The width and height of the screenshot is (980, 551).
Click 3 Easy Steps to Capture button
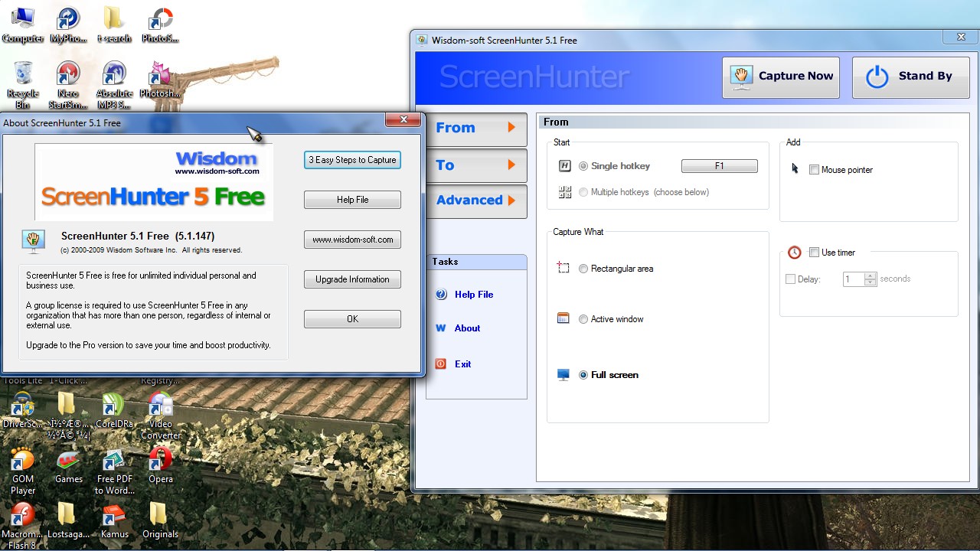(352, 160)
